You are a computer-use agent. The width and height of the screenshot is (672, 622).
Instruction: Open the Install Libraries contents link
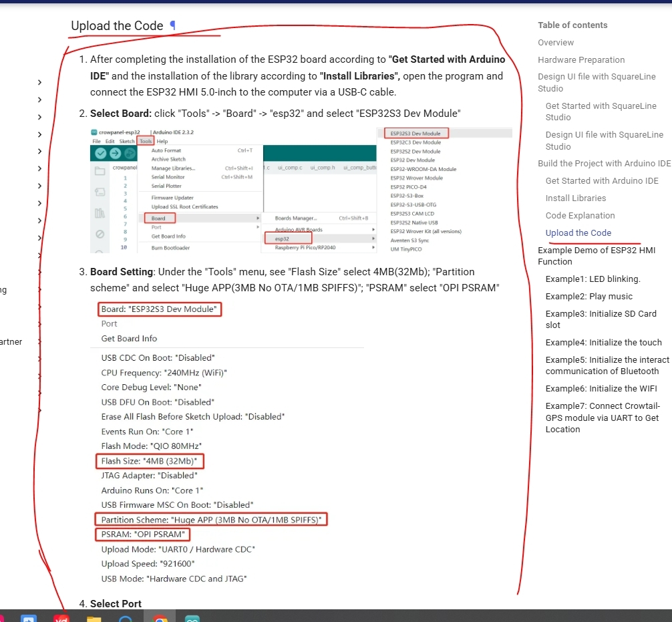click(x=575, y=198)
